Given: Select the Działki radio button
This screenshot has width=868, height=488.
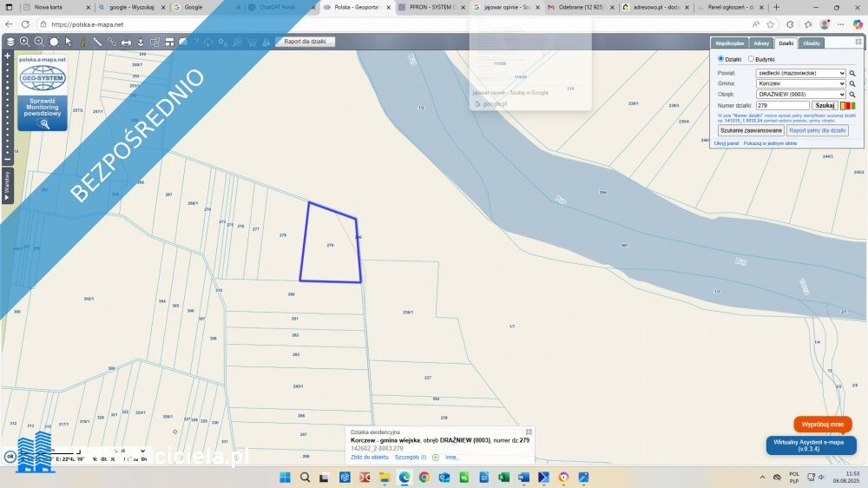Looking at the screenshot, I should 720,59.
